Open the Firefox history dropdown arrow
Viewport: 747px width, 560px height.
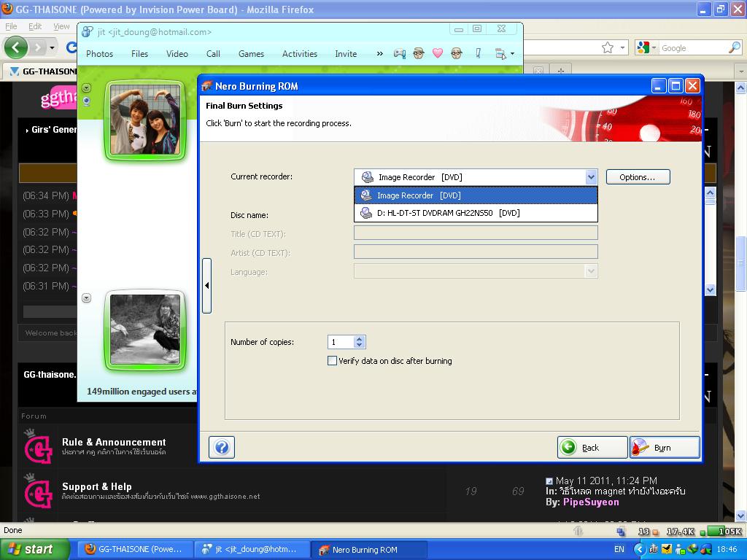coord(52,47)
